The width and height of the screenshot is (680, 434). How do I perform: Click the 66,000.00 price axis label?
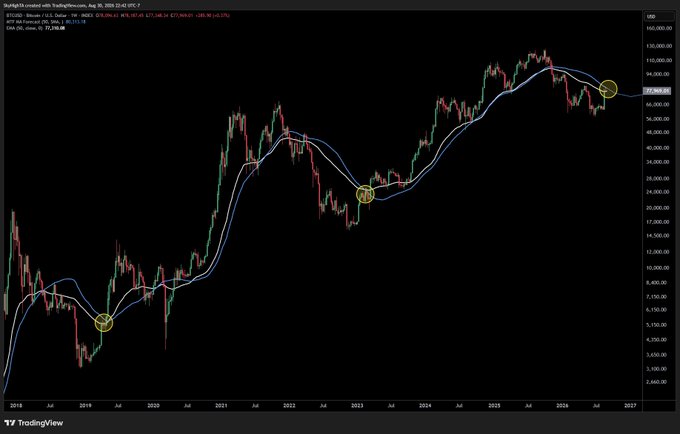pyautogui.click(x=658, y=104)
